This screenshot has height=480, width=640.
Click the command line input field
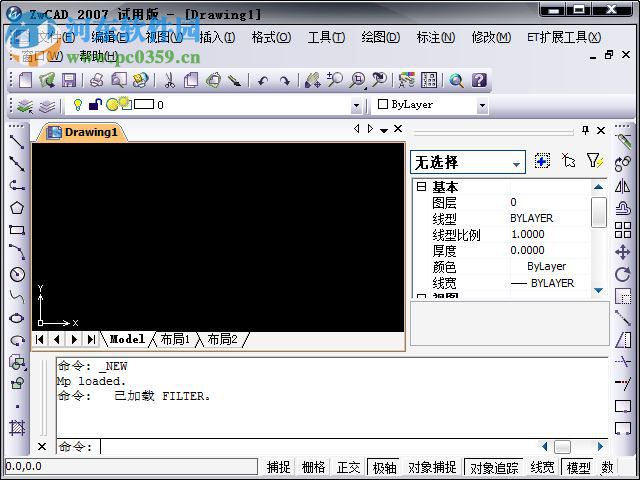[320, 447]
